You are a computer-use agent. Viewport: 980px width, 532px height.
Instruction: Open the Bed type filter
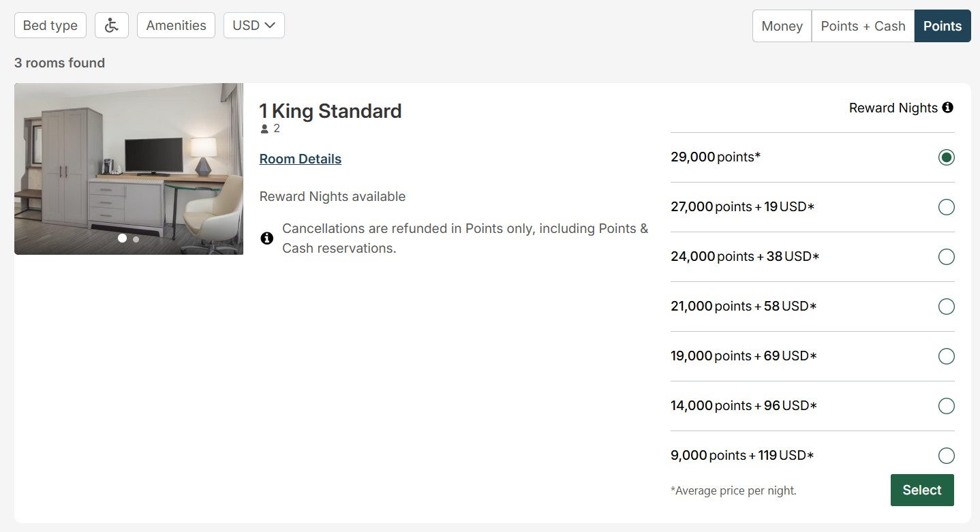point(50,25)
